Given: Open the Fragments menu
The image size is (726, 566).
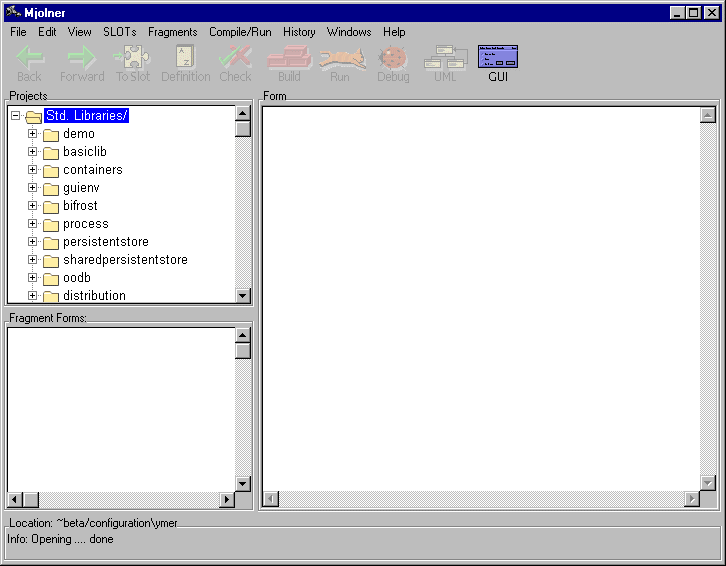Looking at the screenshot, I should point(172,32).
